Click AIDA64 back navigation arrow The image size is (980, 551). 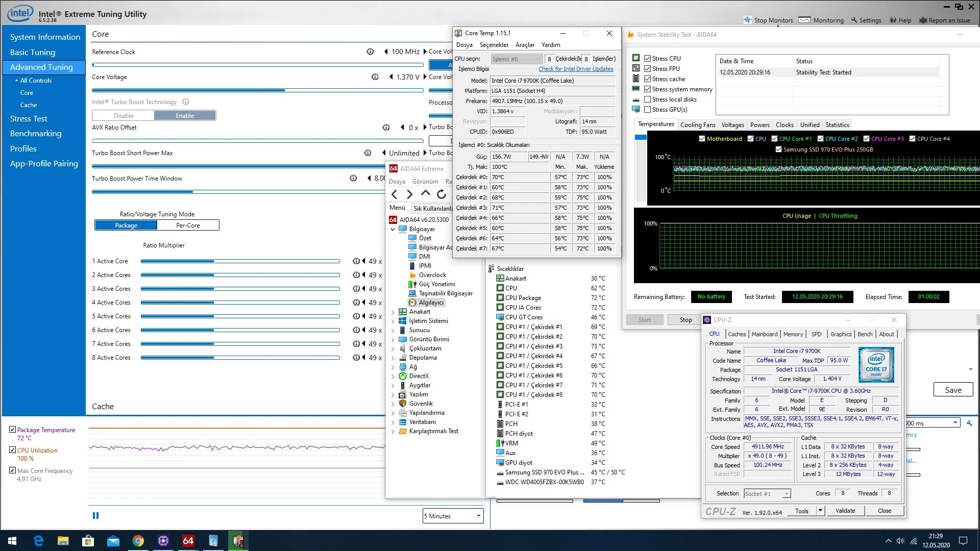394,194
